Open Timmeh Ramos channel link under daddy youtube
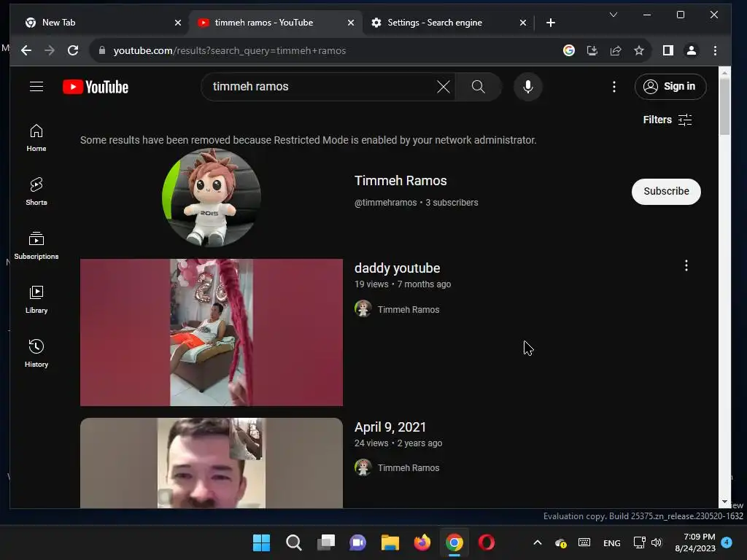The height and width of the screenshot is (560, 747). click(x=409, y=309)
